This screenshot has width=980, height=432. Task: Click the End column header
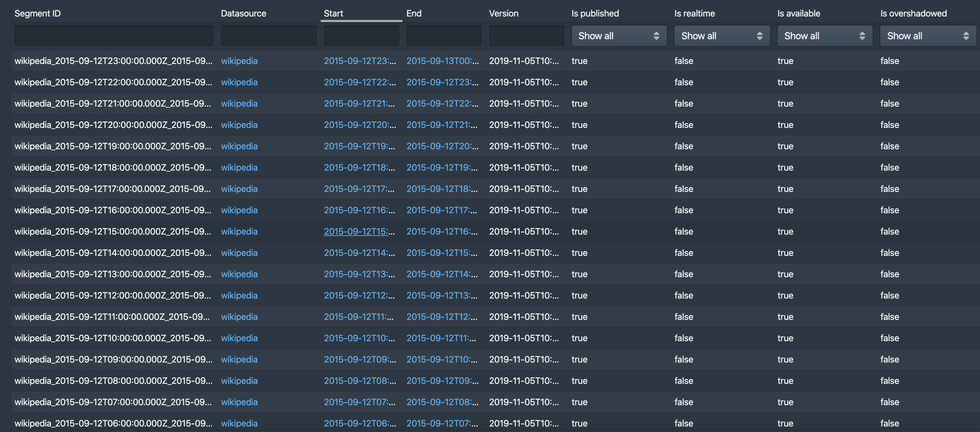(414, 13)
